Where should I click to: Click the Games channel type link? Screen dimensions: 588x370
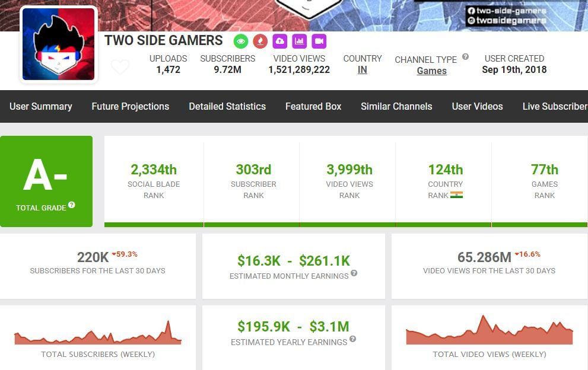[431, 71]
